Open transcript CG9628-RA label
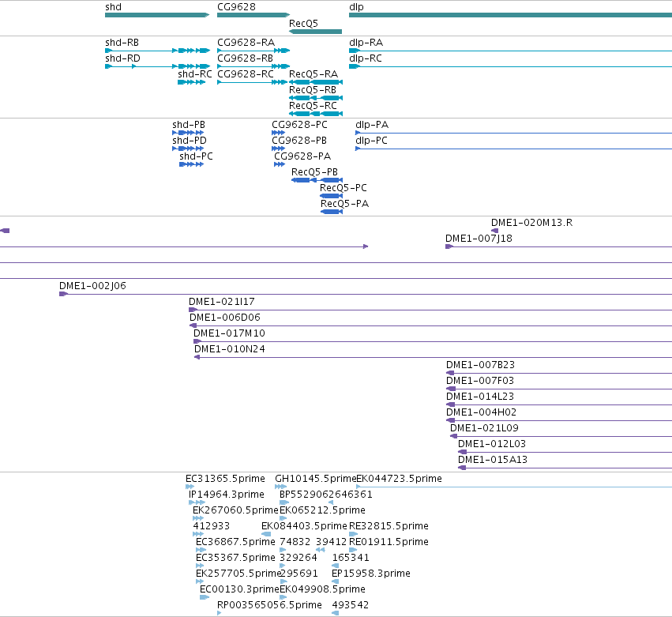Image resolution: width=672 pixels, height=617 pixels. (x=246, y=43)
